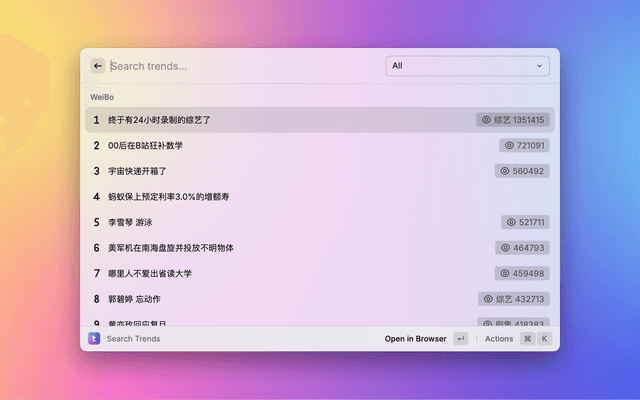Click Open in Browser action
The image size is (640, 400).
coord(416,339)
